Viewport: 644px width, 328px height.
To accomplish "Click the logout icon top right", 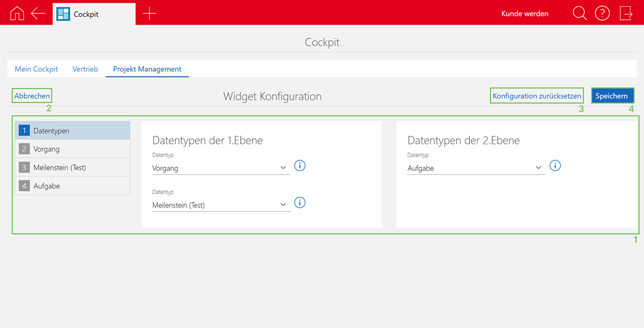I will (626, 13).
